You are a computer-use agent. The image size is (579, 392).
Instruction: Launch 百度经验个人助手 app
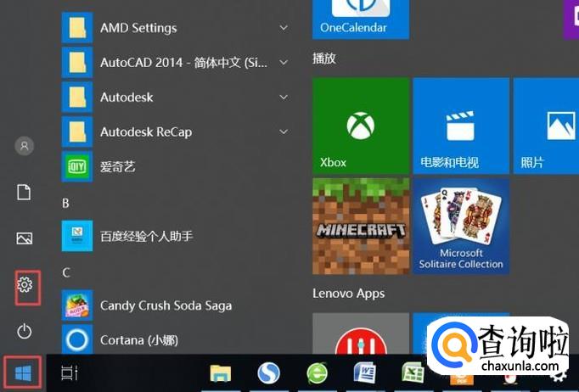[146, 235]
